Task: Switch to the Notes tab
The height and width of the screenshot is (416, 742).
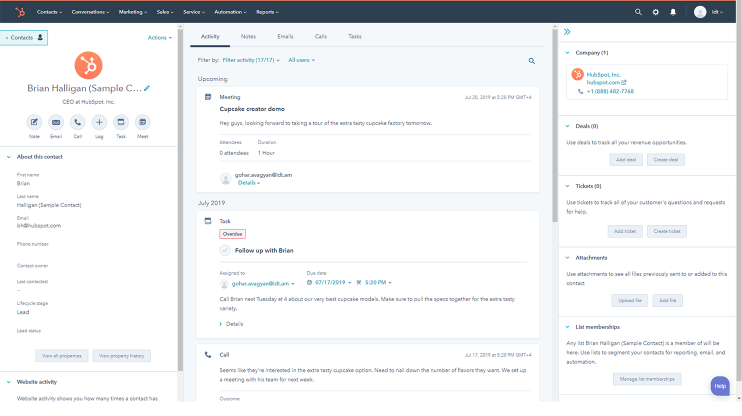Action: (x=248, y=36)
